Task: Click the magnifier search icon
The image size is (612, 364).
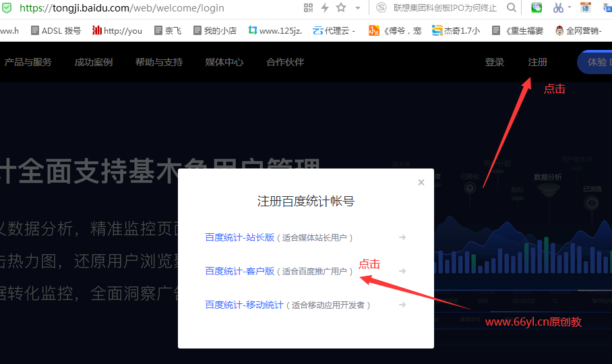Action: (512, 7)
